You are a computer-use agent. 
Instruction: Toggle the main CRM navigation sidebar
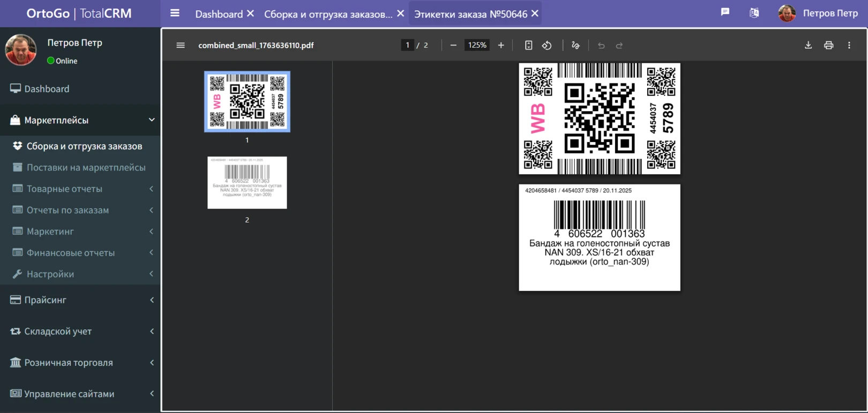coord(175,13)
